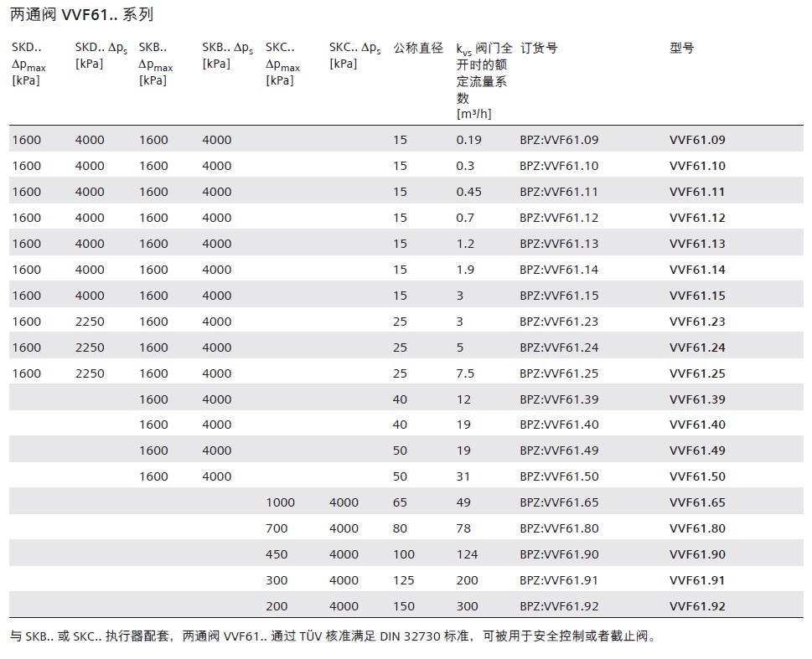Select order number BPZ:VVF61.13
Image resolution: width=812 pixels, height=659 pixels.
pos(559,244)
